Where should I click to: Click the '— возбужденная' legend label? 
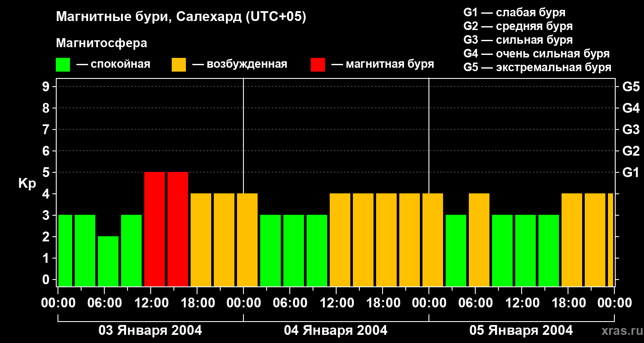coord(240,64)
